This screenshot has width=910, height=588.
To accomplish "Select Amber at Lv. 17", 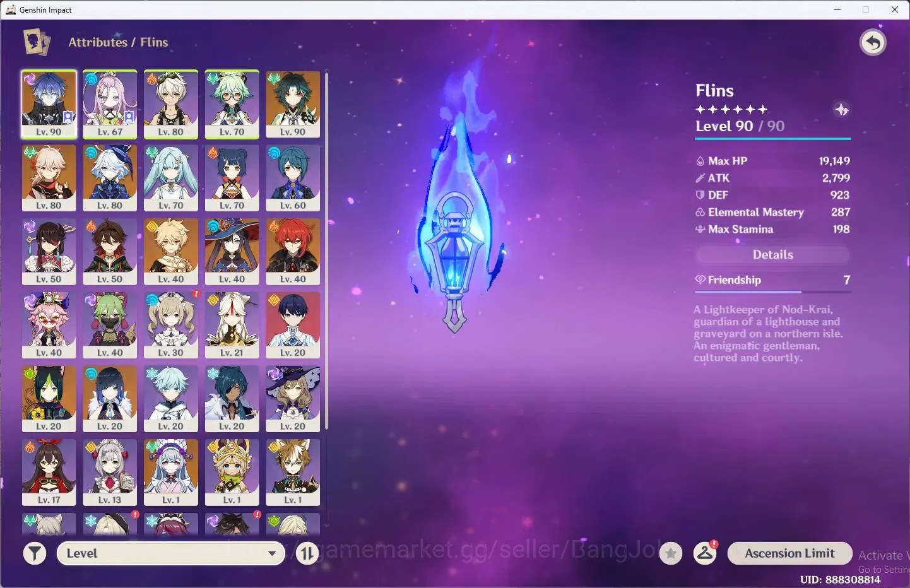I will [49, 473].
